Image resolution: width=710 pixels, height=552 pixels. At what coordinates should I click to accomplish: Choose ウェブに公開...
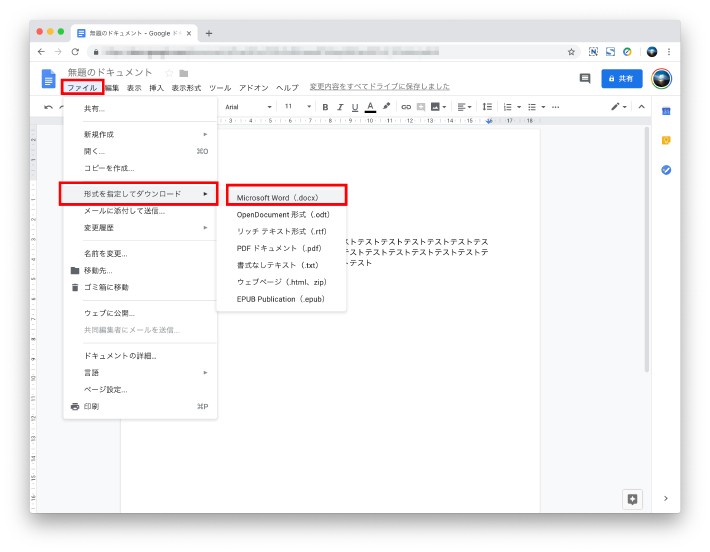click(x=140, y=313)
